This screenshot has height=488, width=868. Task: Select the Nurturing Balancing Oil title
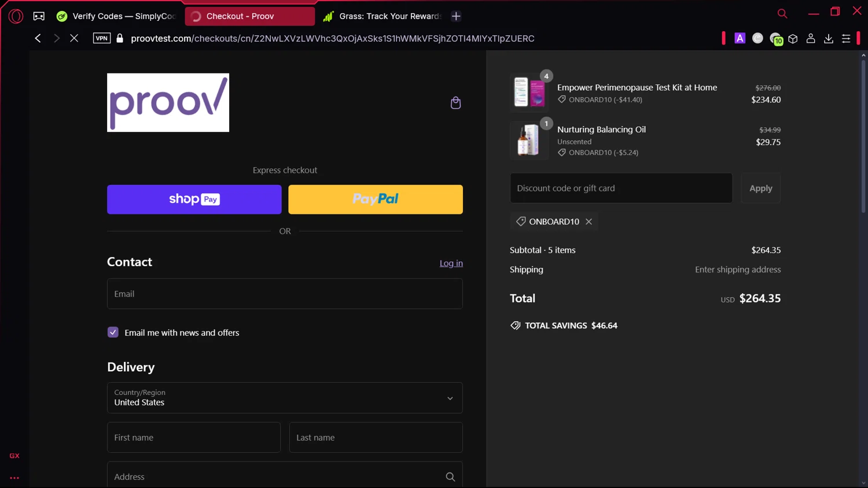[x=601, y=130]
